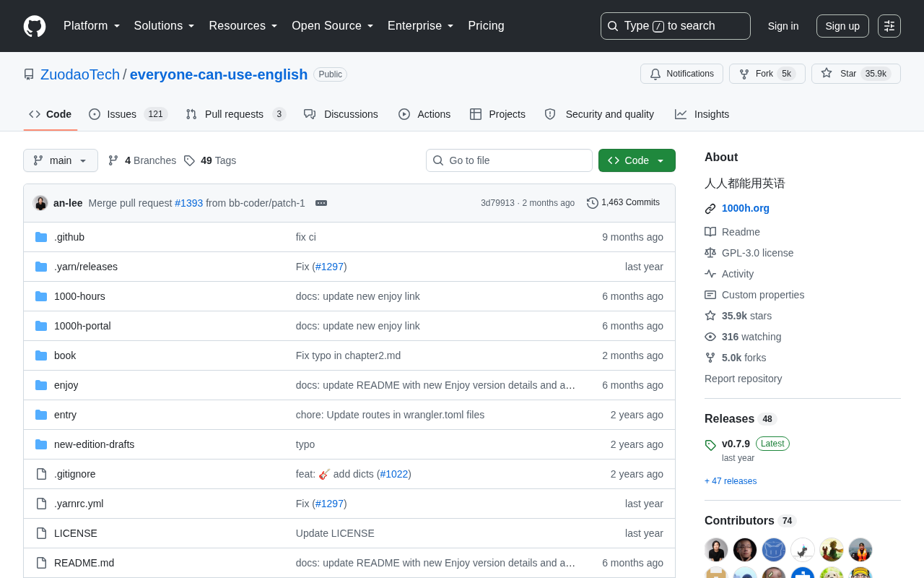This screenshot has width=924, height=578.
Task: Click the star icon beside 35.9k stars
Action: coord(710,316)
